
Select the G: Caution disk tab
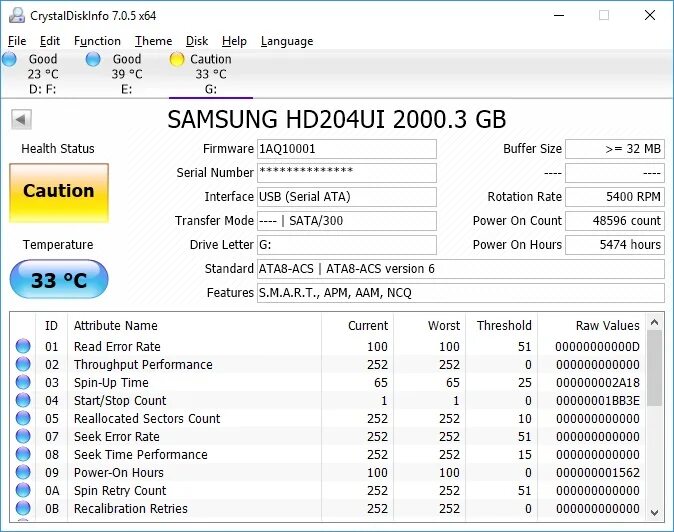[x=211, y=74]
